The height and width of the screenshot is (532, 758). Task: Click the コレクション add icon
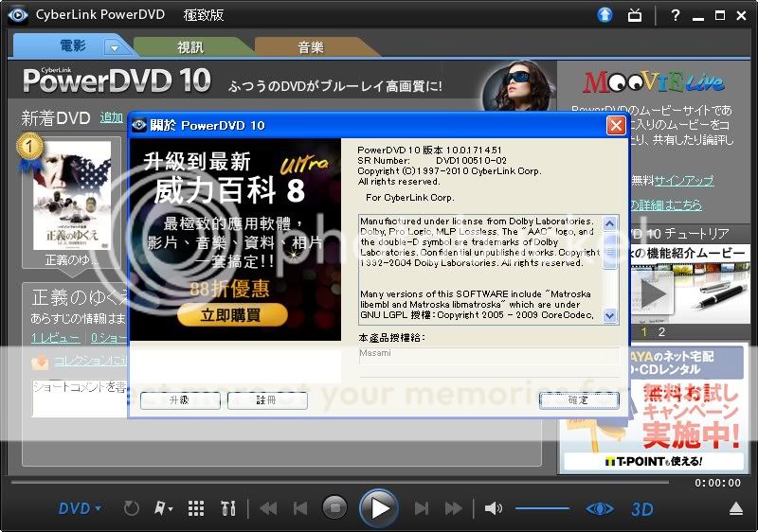pyautogui.click(x=40, y=362)
